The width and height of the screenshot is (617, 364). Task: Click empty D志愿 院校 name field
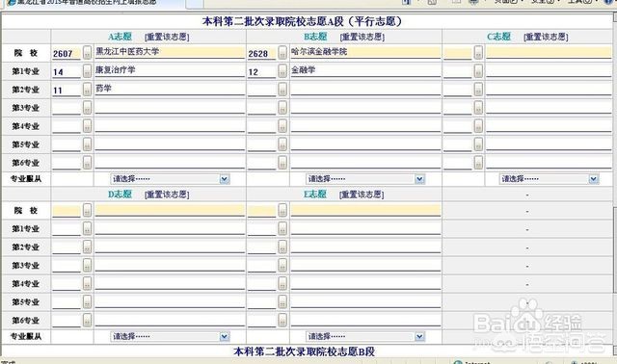click(170, 210)
